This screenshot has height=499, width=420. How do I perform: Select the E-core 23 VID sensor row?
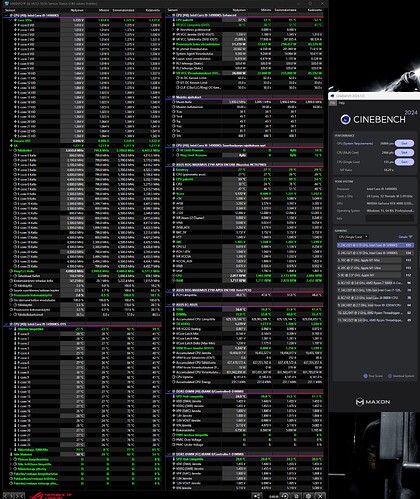click(83, 136)
